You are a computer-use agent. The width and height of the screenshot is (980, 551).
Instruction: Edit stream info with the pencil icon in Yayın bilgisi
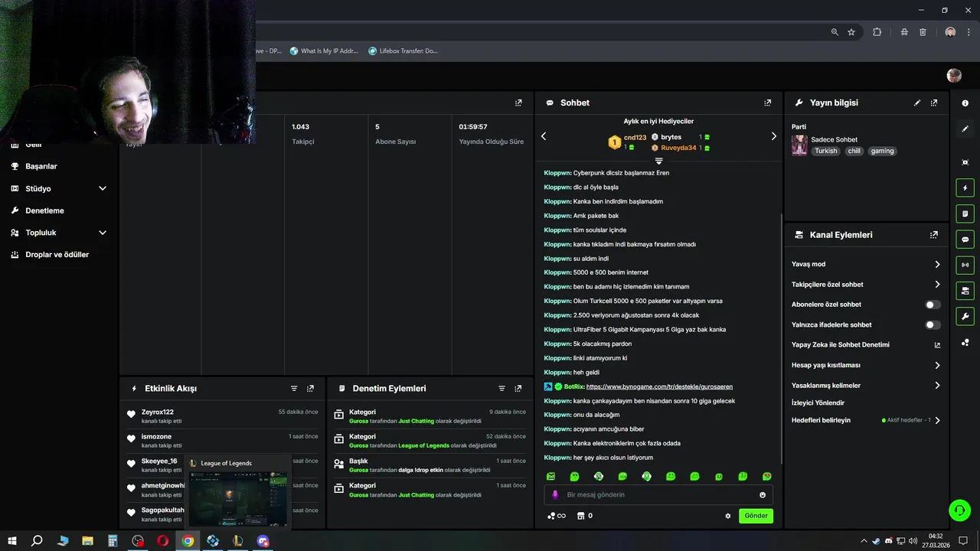point(917,103)
